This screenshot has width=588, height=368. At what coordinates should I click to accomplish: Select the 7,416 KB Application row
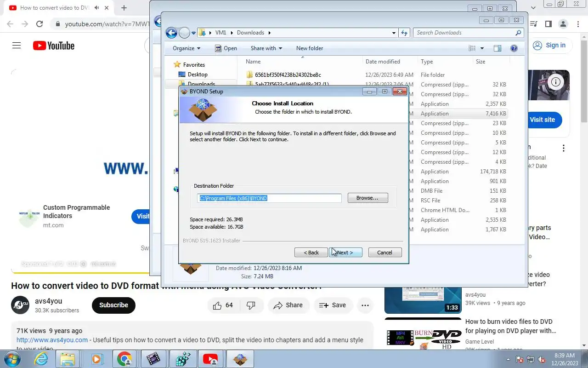(x=458, y=114)
